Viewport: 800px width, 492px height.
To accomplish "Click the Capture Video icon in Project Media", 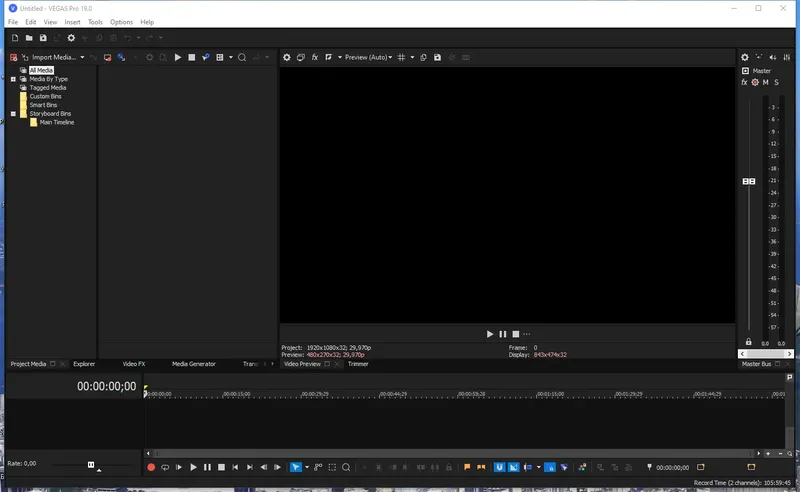I will pos(107,57).
